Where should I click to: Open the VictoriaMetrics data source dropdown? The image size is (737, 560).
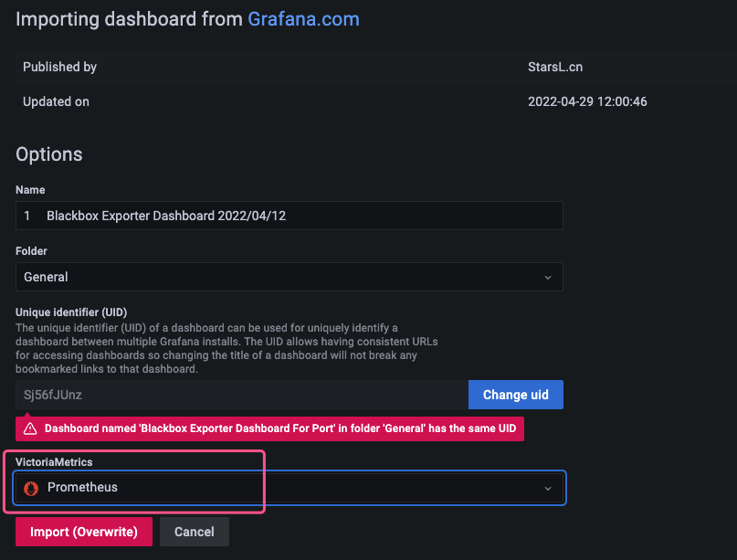tap(290, 488)
